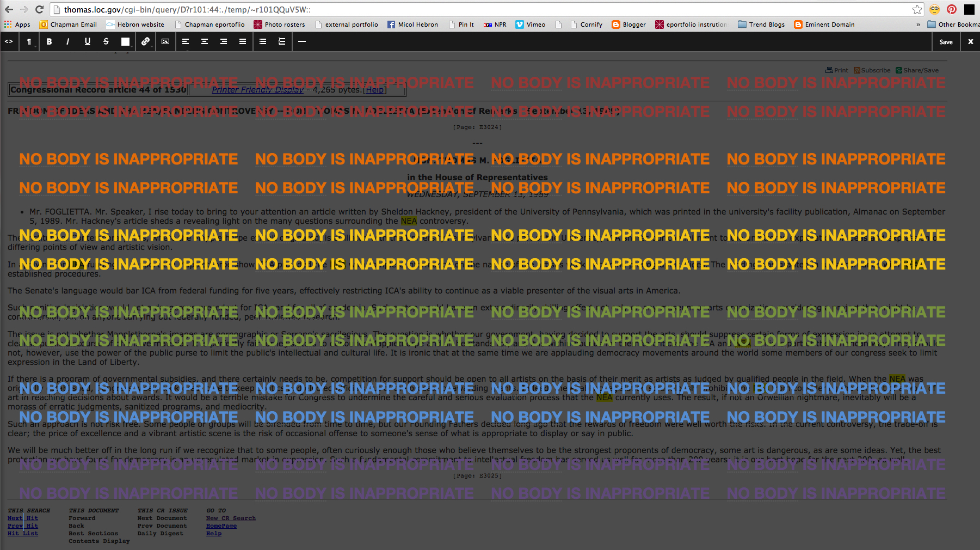This screenshot has width=980, height=550.
Task: Open the Trend Blogs bookmark folder
Action: point(761,25)
